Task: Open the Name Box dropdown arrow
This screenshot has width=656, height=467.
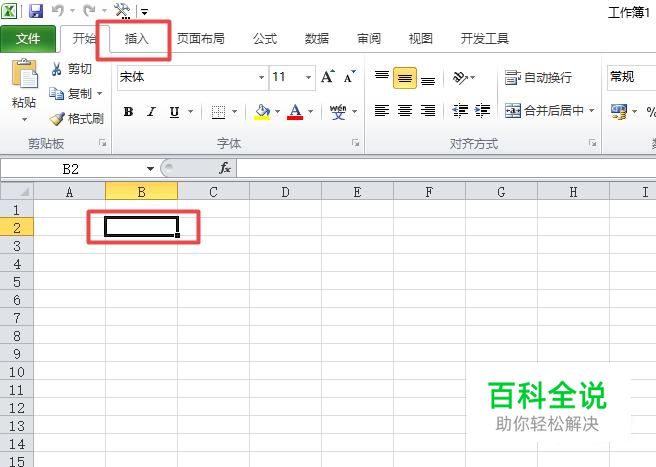Action: 150,169
